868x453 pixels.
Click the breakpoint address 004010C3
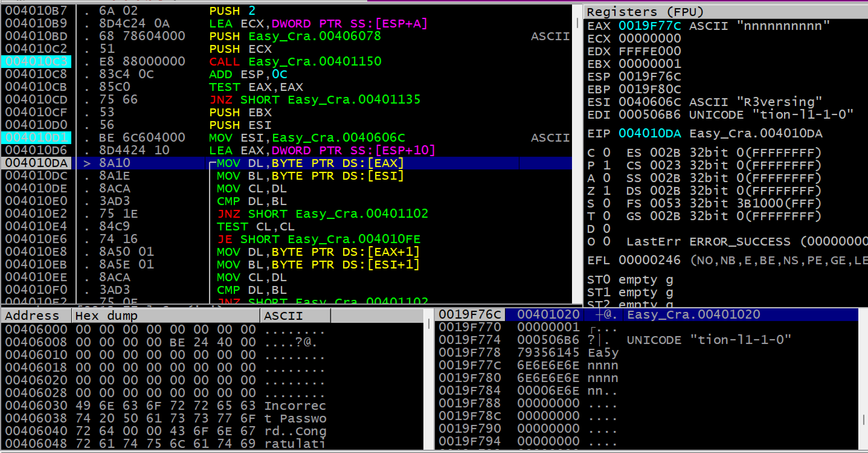click(36, 62)
